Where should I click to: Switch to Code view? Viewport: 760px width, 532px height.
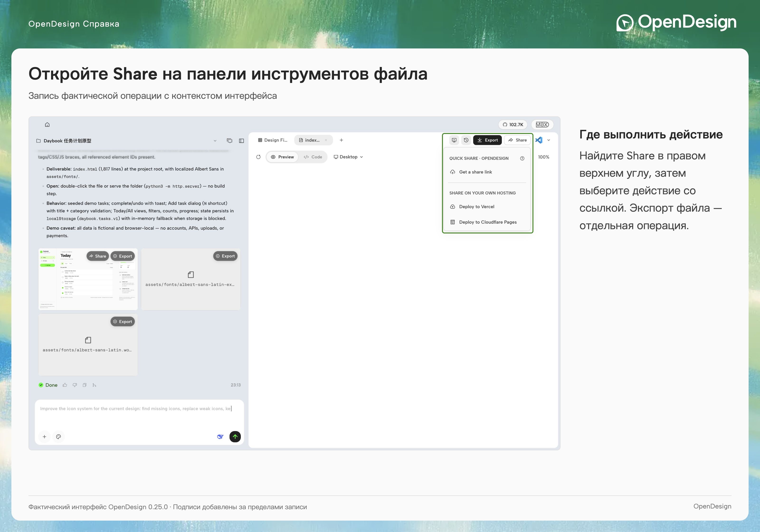coord(313,157)
